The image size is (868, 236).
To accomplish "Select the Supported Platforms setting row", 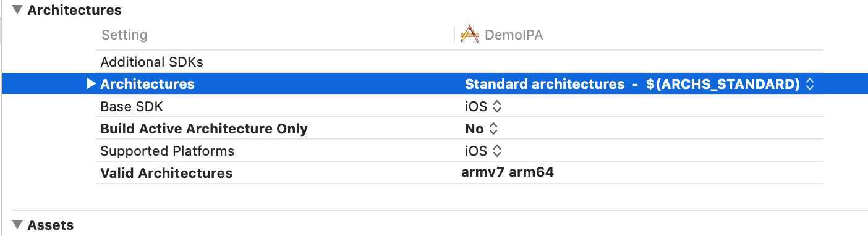I will click(459, 151).
